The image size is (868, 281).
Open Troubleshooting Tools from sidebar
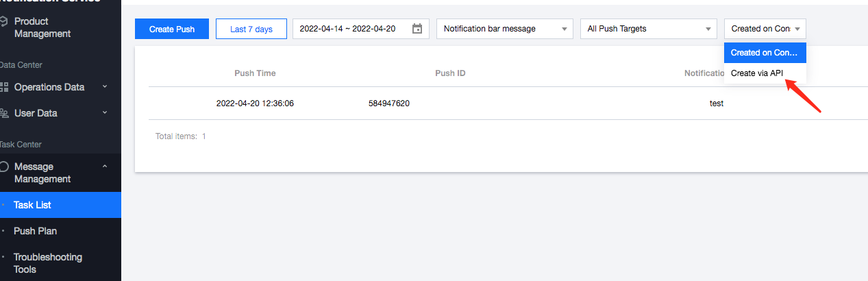(x=48, y=263)
